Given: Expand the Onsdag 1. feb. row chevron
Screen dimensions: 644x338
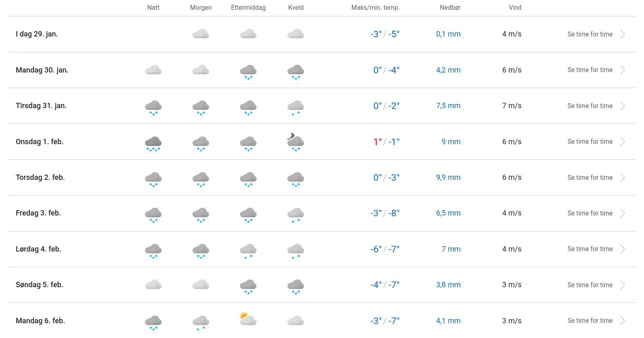Looking at the screenshot, I should pyautogui.click(x=622, y=142).
